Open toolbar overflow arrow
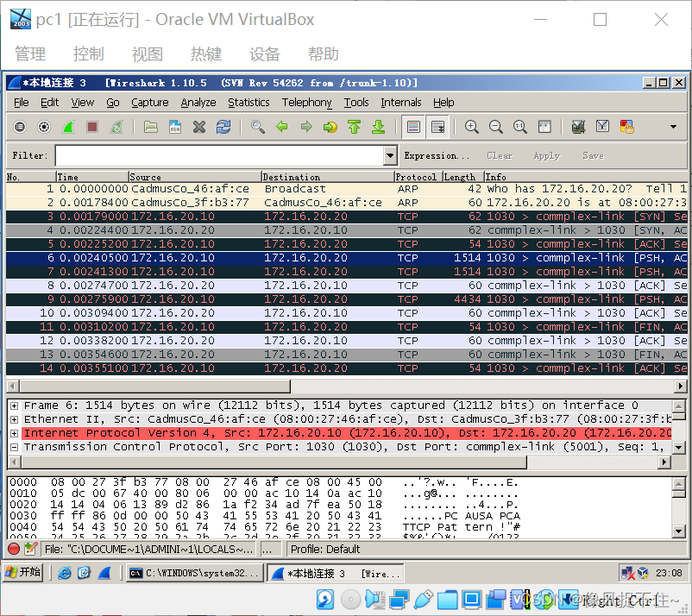The height and width of the screenshot is (616, 692). [x=673, y=127]
